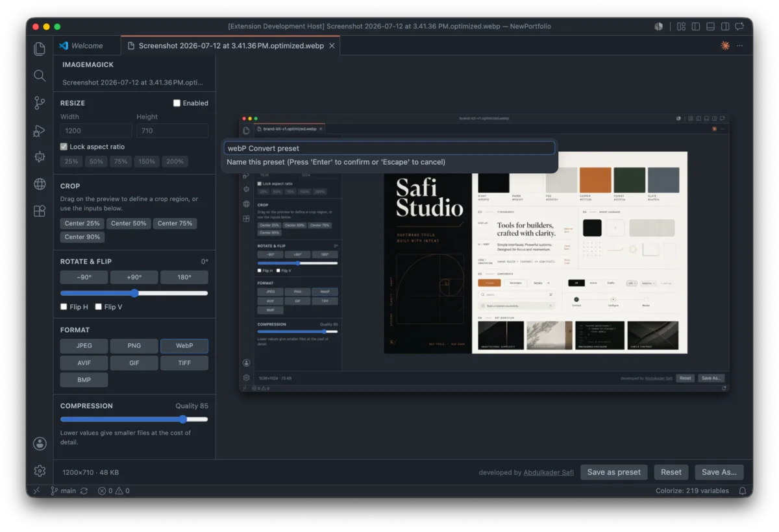779x532 pixels.
Task: Check the Flip V checkbox
Action: (99, 307)
